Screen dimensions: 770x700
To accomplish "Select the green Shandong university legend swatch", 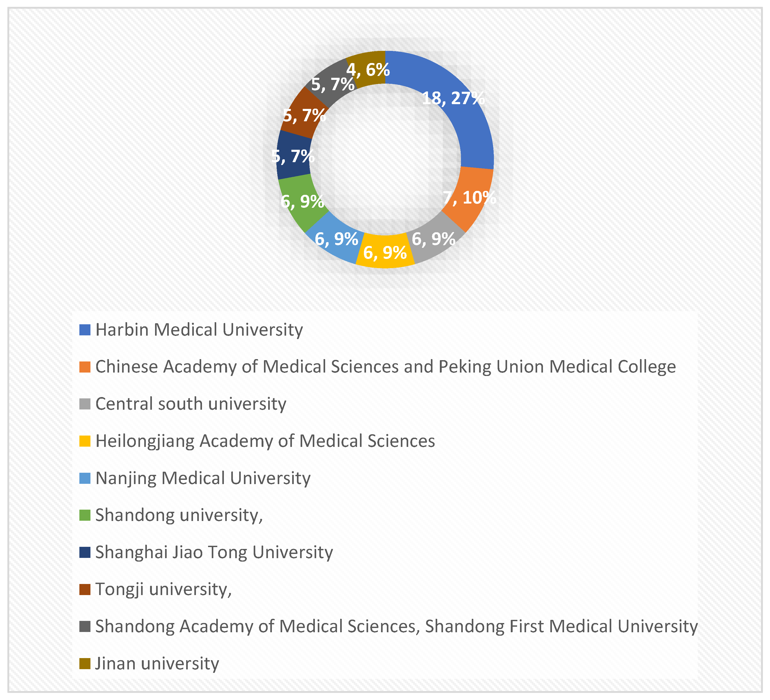I will click(x=85, y=515).
